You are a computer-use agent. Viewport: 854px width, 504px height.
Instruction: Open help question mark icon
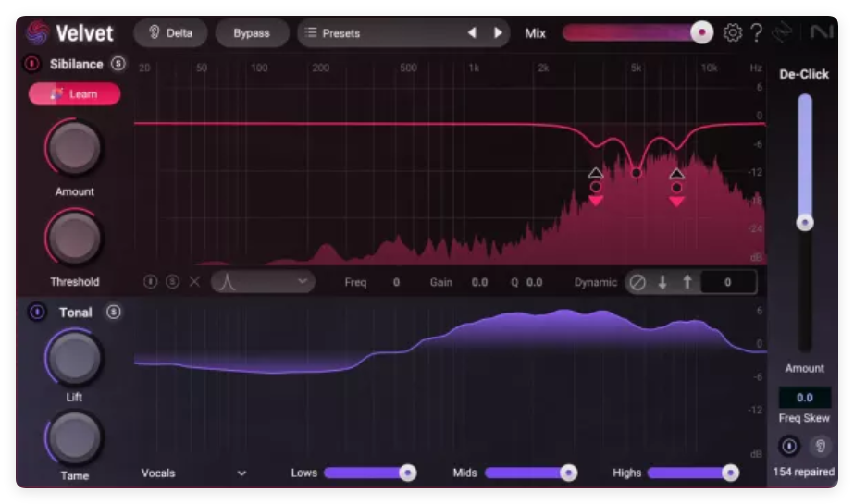point(757,32)
